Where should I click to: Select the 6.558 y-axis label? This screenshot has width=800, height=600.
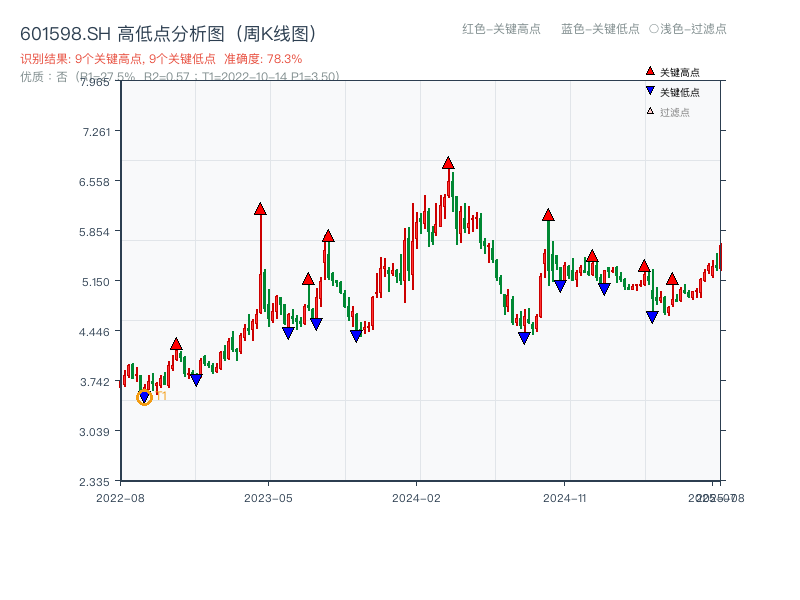(x=94, y=182)
